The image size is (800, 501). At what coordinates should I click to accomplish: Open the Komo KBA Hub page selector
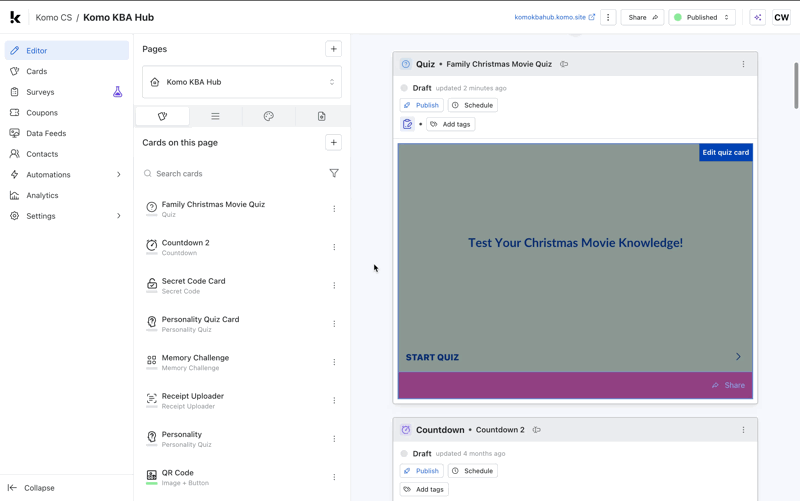pos(242,82)
